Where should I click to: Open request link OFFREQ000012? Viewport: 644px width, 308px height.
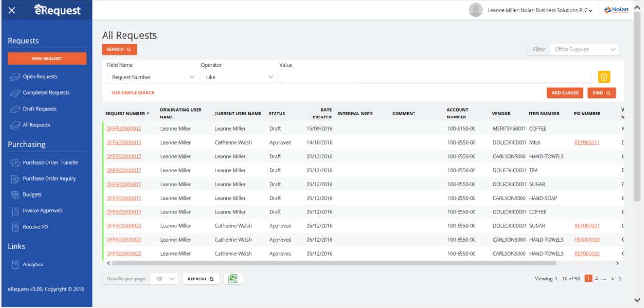click(x=124, y=129)
